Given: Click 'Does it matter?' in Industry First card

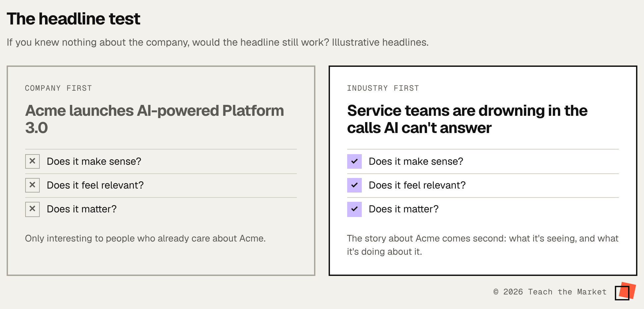Looking at the screenshot, I should tap(404, 209).
